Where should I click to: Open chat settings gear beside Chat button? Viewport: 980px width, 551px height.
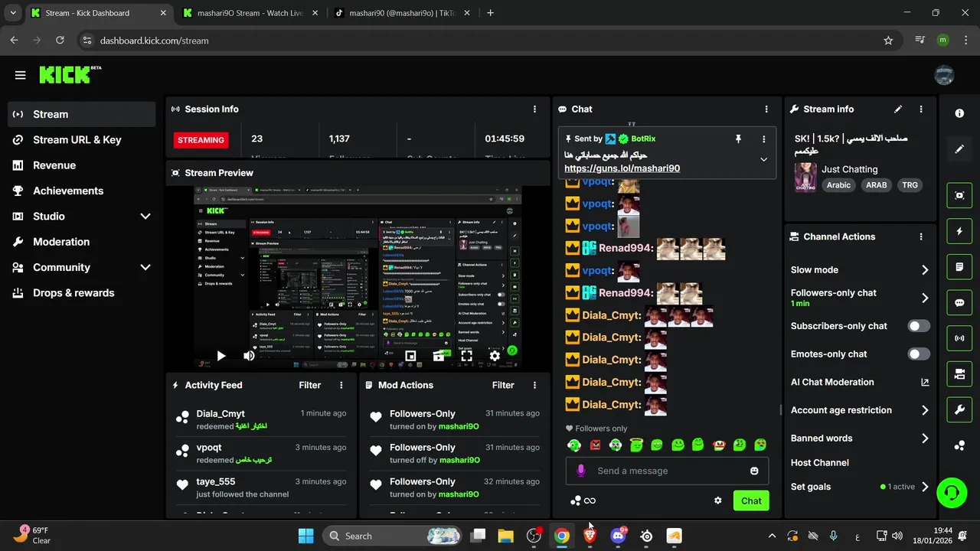pyautogui.click(x=717, y=500)
